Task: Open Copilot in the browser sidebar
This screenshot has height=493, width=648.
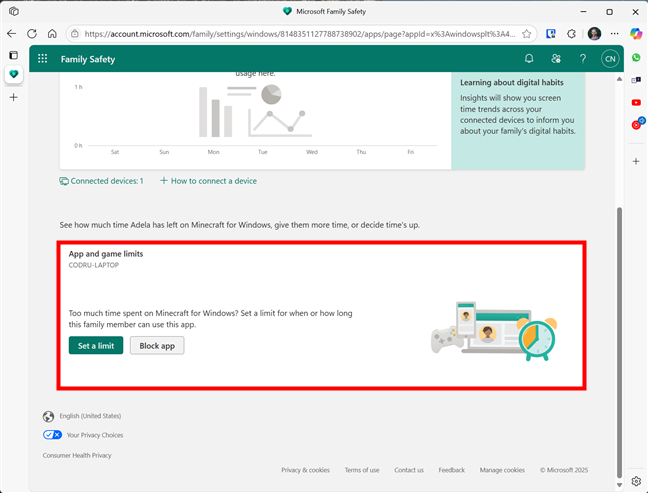Action: 636,34
